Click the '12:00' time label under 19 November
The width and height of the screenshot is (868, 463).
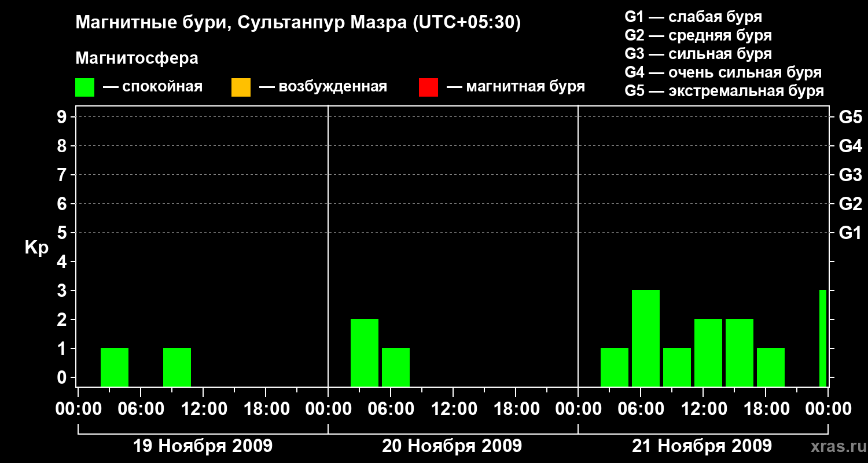[203, 409]
